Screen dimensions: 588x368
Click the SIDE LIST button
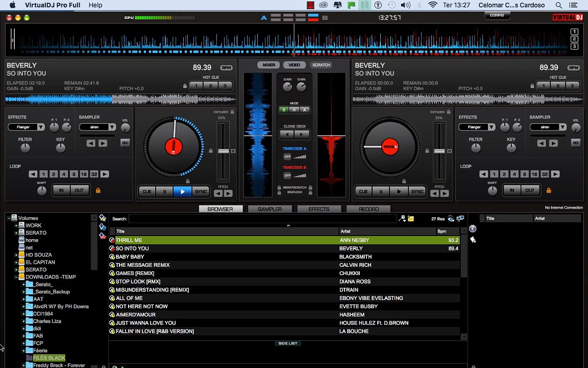[288, 343]
